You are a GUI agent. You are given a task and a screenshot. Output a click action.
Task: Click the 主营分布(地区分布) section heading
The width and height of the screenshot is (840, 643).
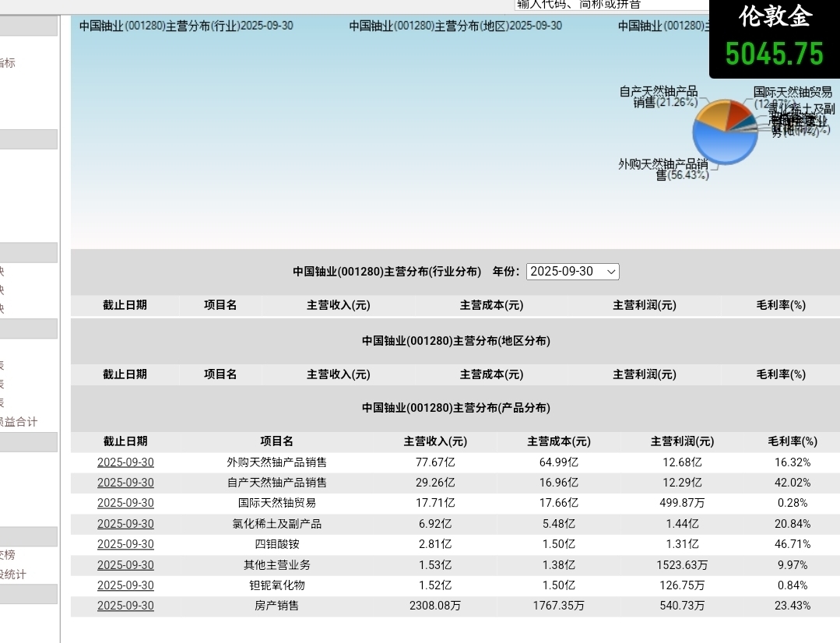point(456,341)
